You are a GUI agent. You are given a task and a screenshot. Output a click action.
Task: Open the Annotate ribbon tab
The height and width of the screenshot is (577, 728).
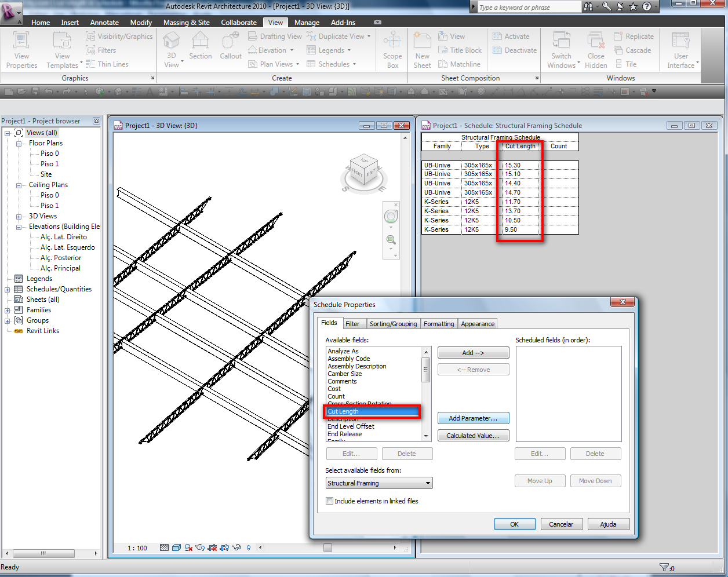[104, 23]
